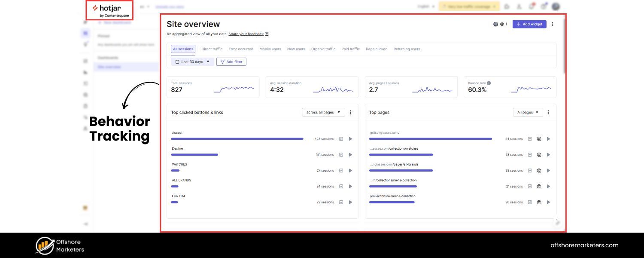View the heatmap for the all-brands page
Viewport: 644px width, 258px height.
click(x=539, y=170)
